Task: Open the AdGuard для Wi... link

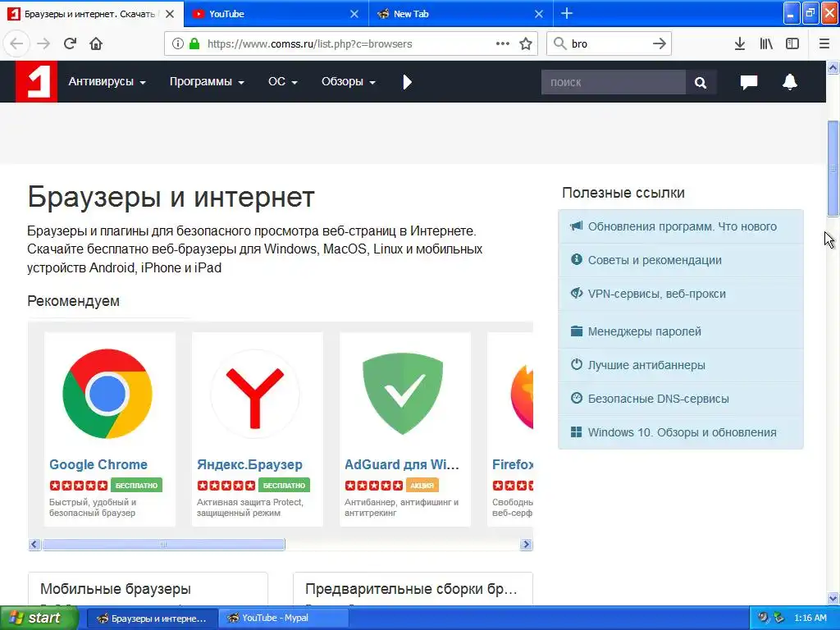Action: tap(402, 464)
